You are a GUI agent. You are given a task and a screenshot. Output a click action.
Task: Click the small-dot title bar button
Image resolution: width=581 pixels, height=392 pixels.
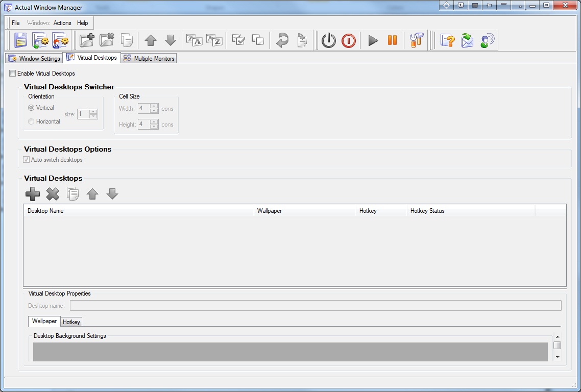pos(518,5)
